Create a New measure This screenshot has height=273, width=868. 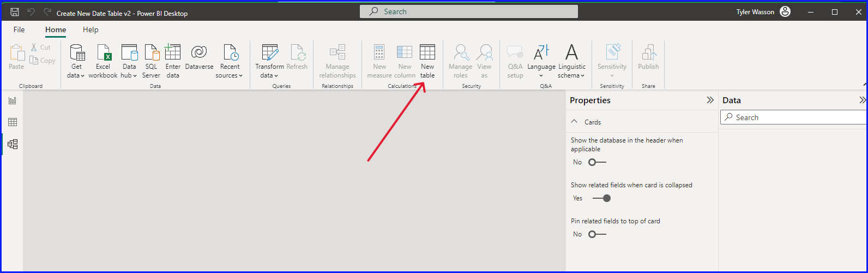pyautogui.click(x=379, y=61)
